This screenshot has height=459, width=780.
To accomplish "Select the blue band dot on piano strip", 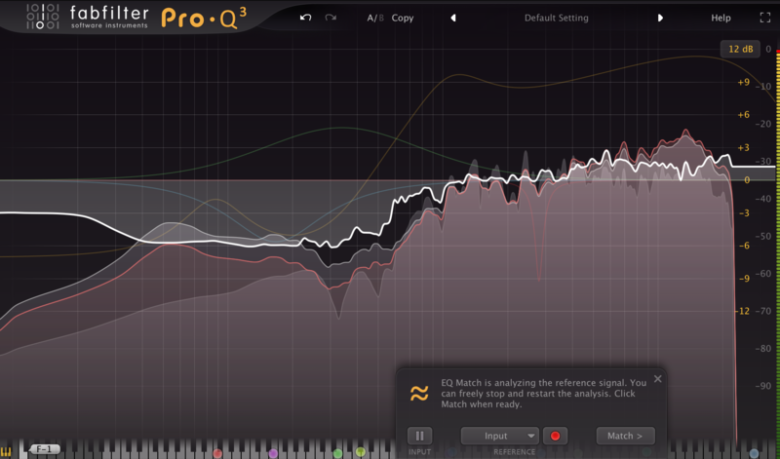I will tap(754, 453).
